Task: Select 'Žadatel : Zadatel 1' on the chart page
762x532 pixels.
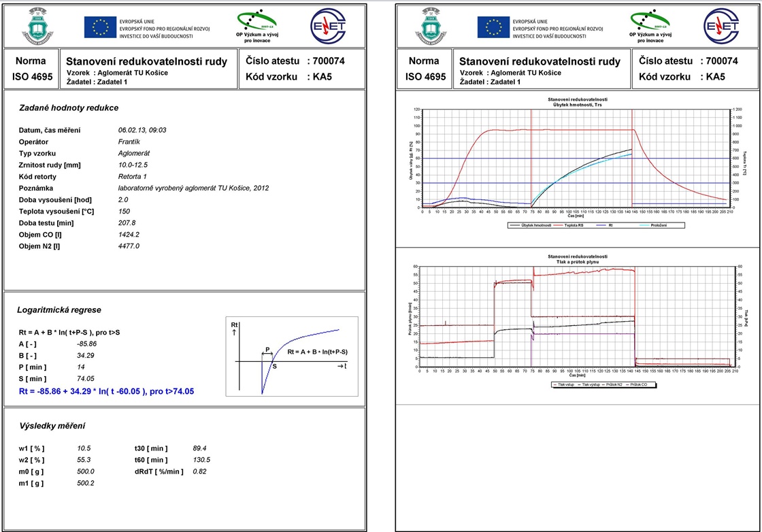Action: (x=490, y=82)
